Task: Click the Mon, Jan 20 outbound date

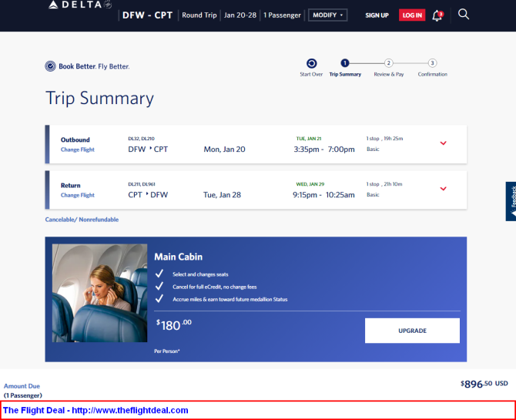Action: (224, 150)
